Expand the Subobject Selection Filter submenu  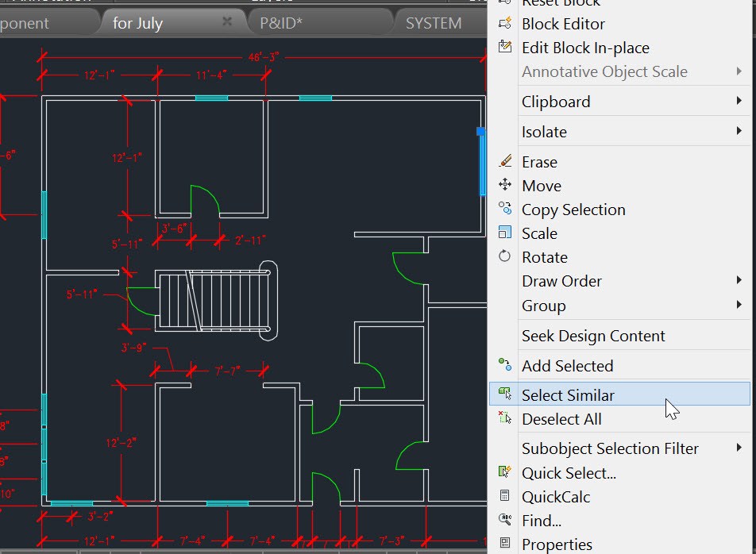(739, 448)
